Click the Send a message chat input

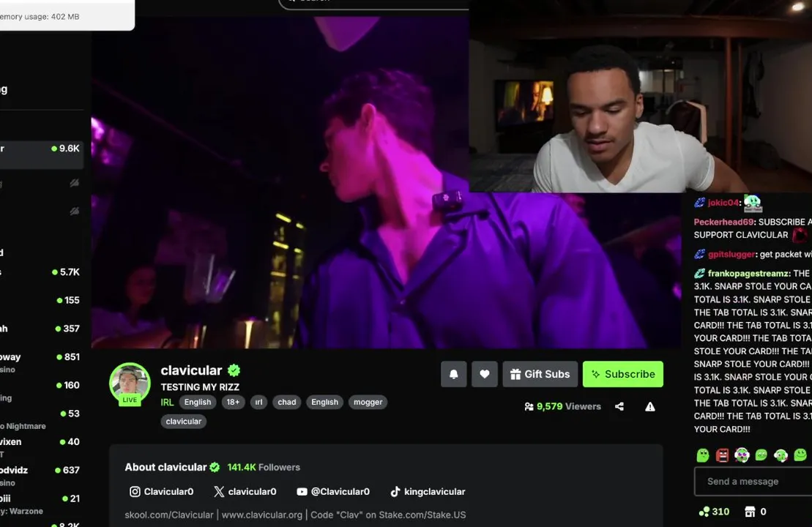click(x=753, y=482)
